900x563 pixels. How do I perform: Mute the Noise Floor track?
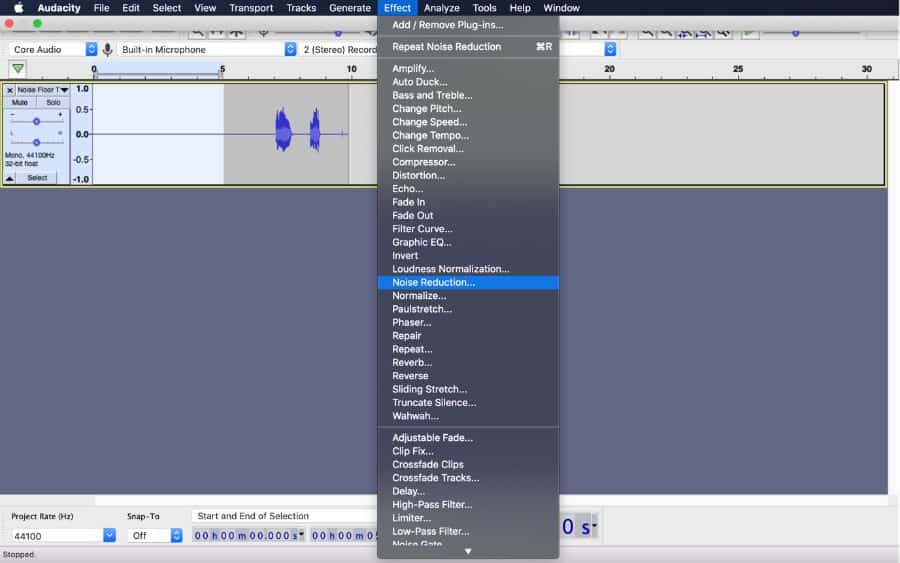(20, 103)
